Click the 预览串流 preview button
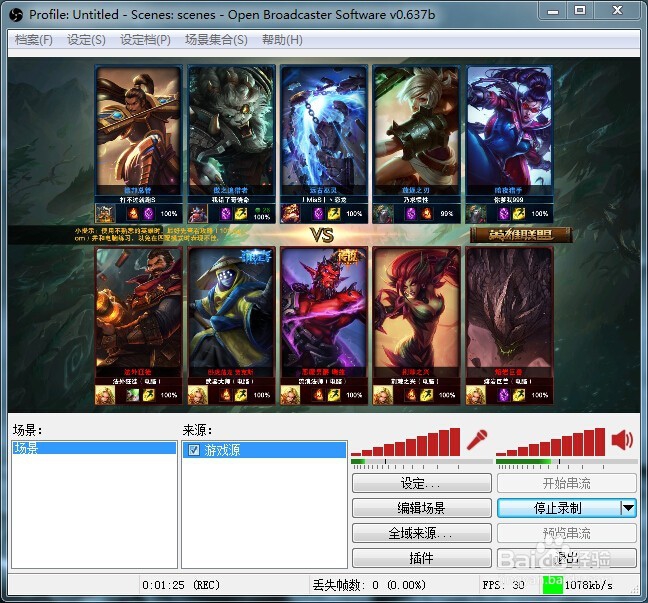 567,533
